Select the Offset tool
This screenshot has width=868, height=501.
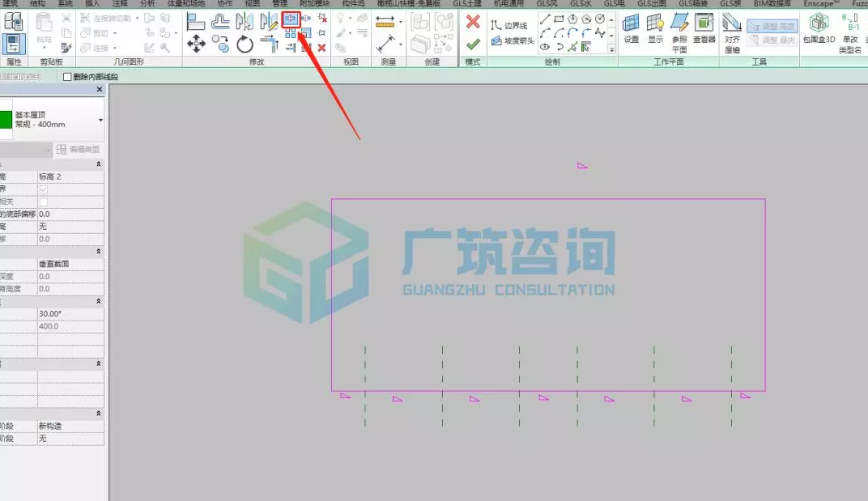click(x=220, y=22)
